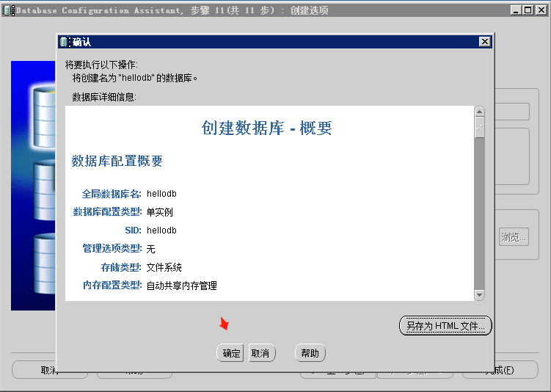The width and height of the screenshot is (551, 392).
Task: Select the 全局数据库名 value hellodb
Action: (161, 194)
